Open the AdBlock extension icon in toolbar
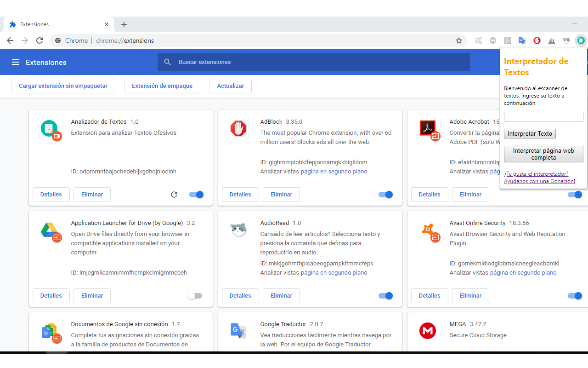 (x=536, y=40)
